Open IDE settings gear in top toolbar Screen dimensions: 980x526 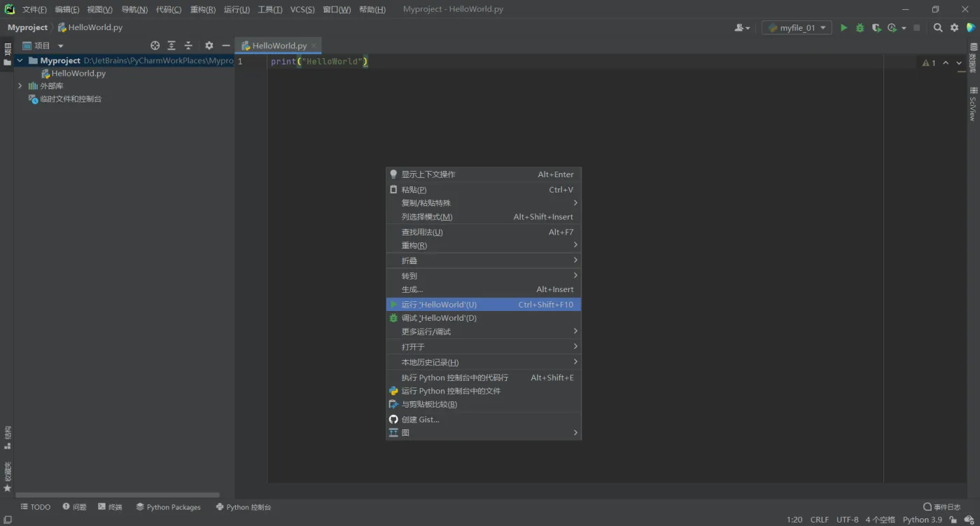[954, 28]
